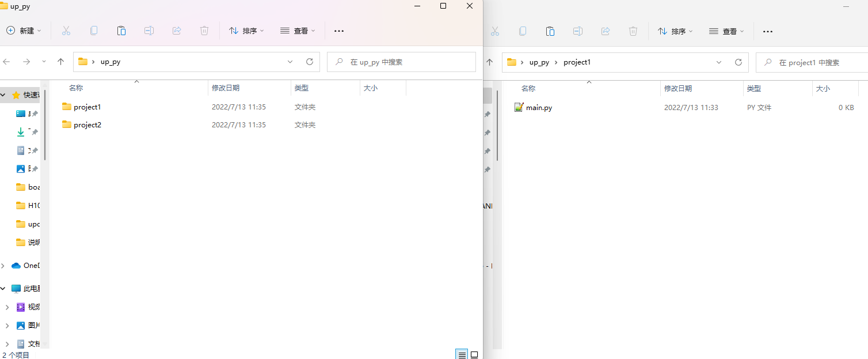Expand the 图片 (Pictures) node under This PC

pyautogui.click(x=7, y=326)
